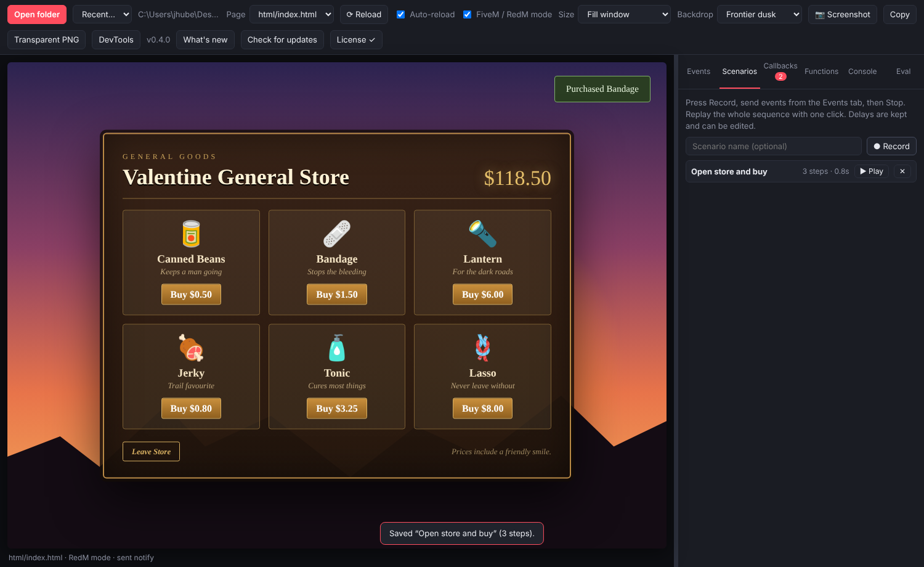This screenshot has width=924, height=567.
Task: Buy a Bandage for $1.50
Action: coord(337,295)
